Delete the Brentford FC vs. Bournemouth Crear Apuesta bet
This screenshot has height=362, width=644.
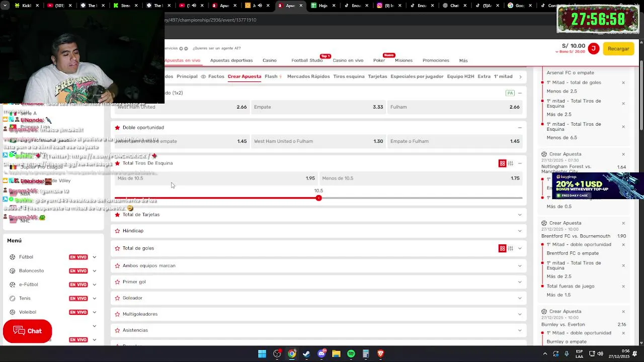(623, 223)
